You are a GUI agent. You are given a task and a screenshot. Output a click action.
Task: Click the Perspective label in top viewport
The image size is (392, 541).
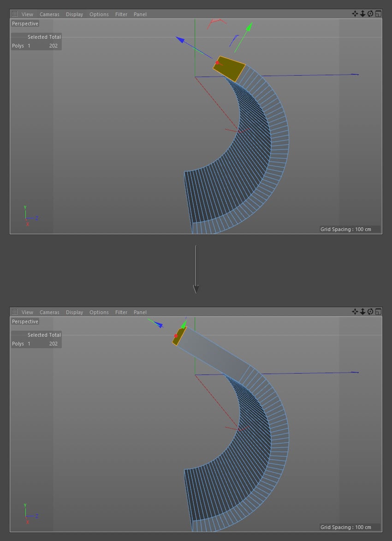25,24
